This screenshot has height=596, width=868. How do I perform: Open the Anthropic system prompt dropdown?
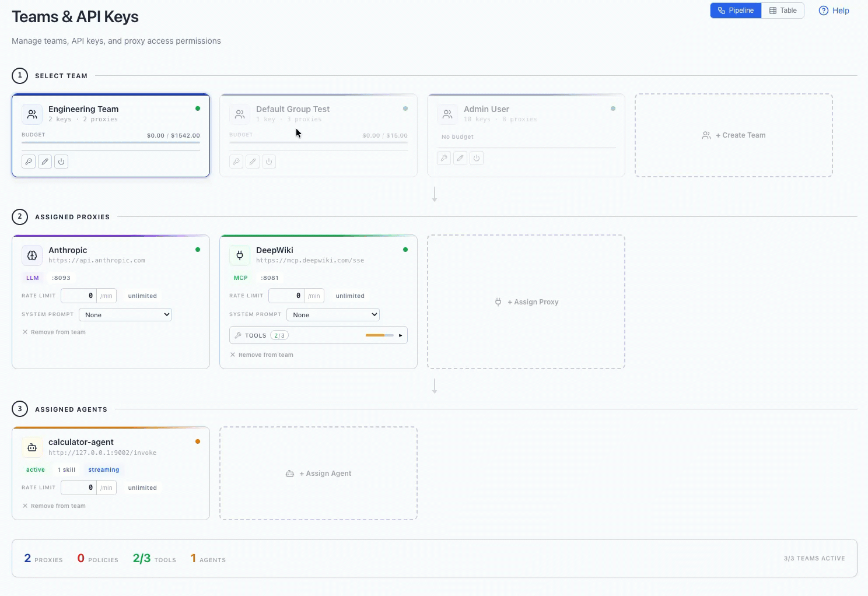click(125, 314)
